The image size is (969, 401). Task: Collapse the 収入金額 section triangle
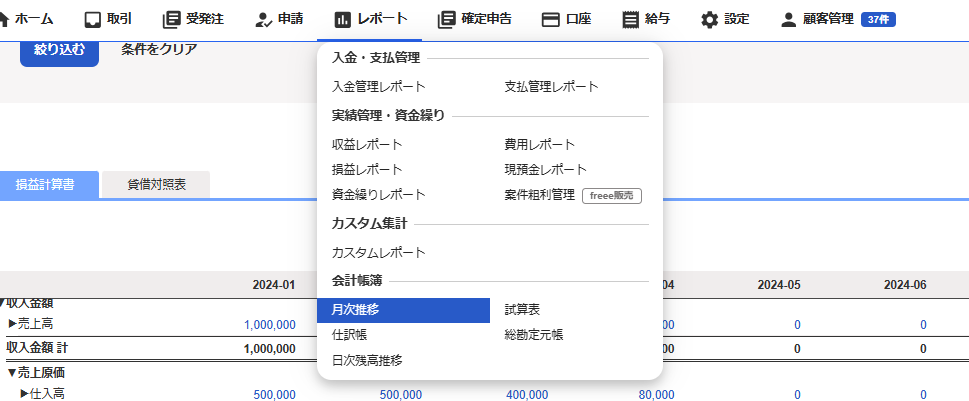[4, 301]
